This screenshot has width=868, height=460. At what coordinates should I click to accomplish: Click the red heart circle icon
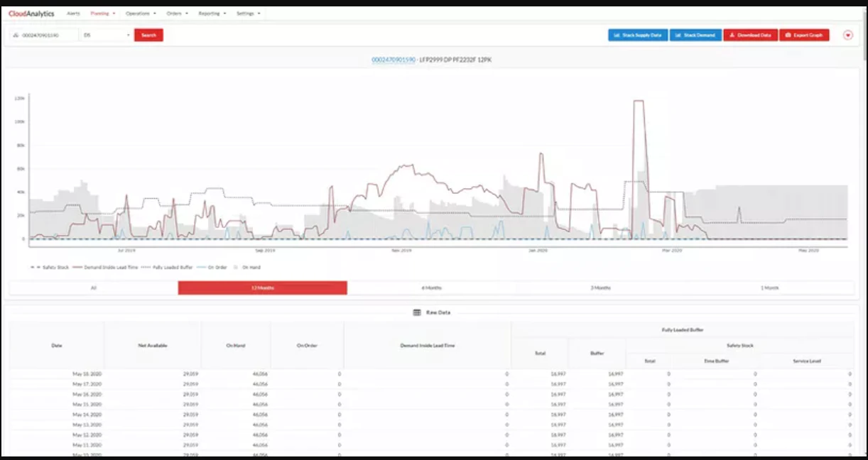[848, 35]
